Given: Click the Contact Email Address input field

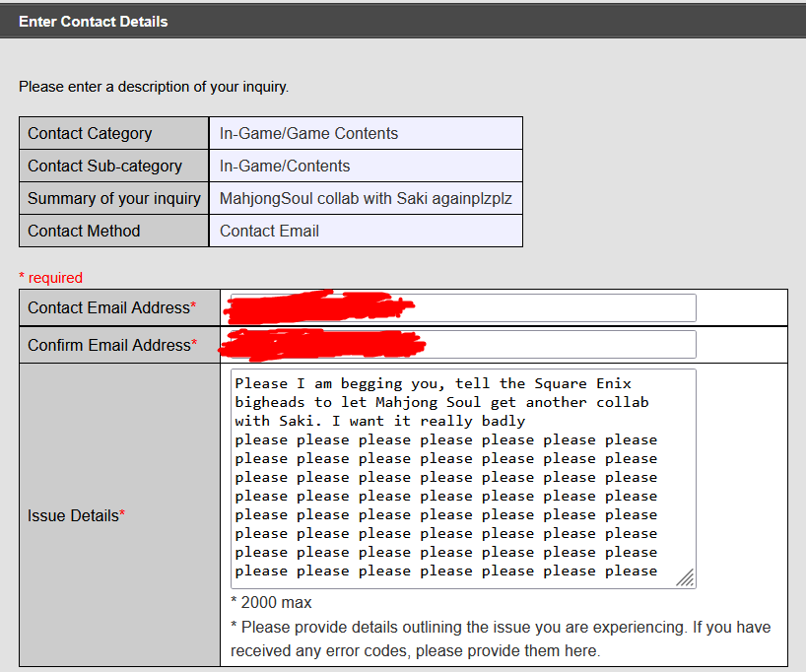Looking at the screenshot, I should (463, 308).
